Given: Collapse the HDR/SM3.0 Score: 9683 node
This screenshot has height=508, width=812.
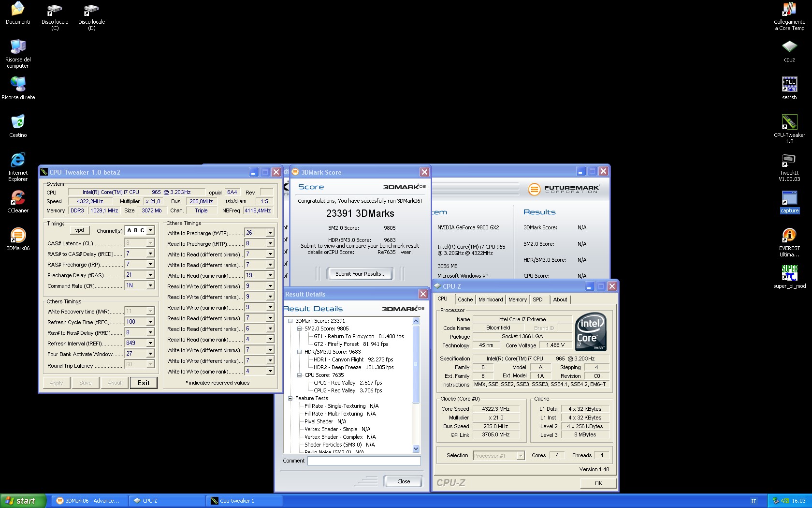Looking at the screenshot, I should tap(299, 352).
